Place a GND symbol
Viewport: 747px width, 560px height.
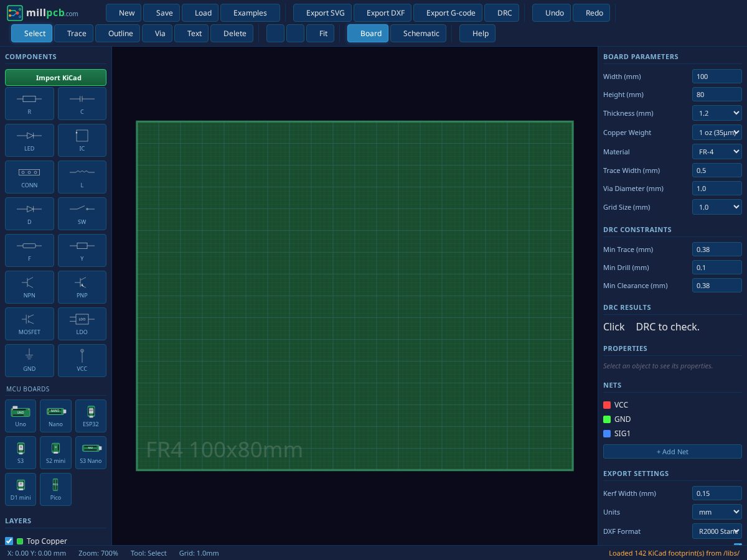click(x=29, y=360)
